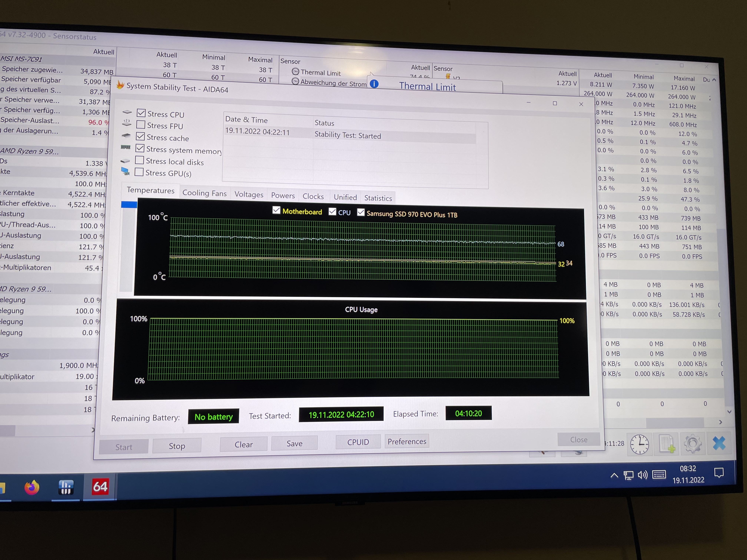Screen dimensions: 747x560
Task: Click the log file icon with green plus
Action: tap(667, 444)
